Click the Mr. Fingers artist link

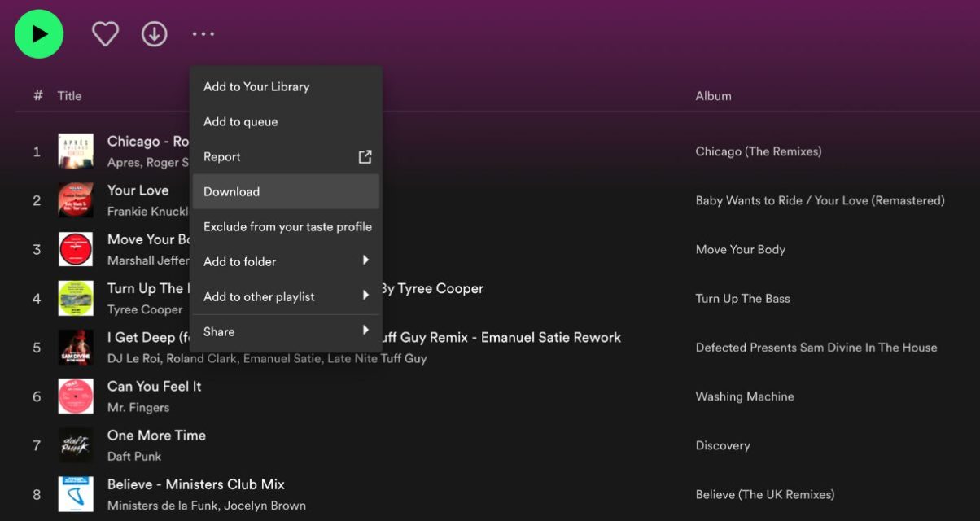pos(138,408)
